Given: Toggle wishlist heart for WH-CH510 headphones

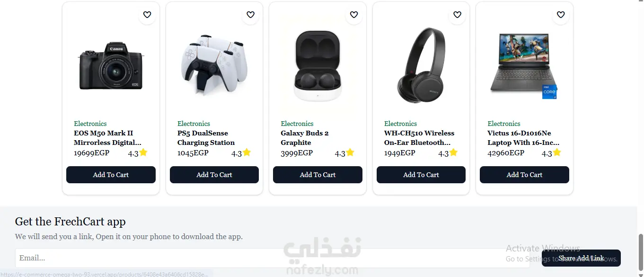Looking at the screenshot, I should click(457, 15).
